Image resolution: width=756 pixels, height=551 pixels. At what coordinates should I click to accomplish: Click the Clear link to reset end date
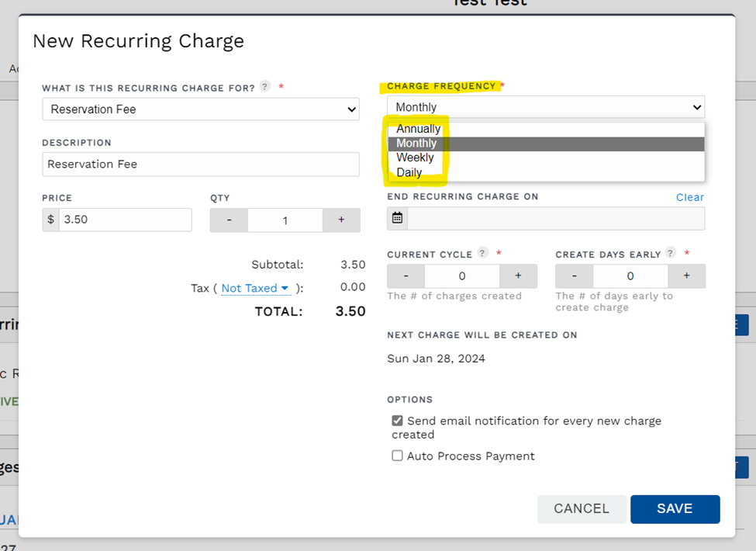[x=689, y=197]
